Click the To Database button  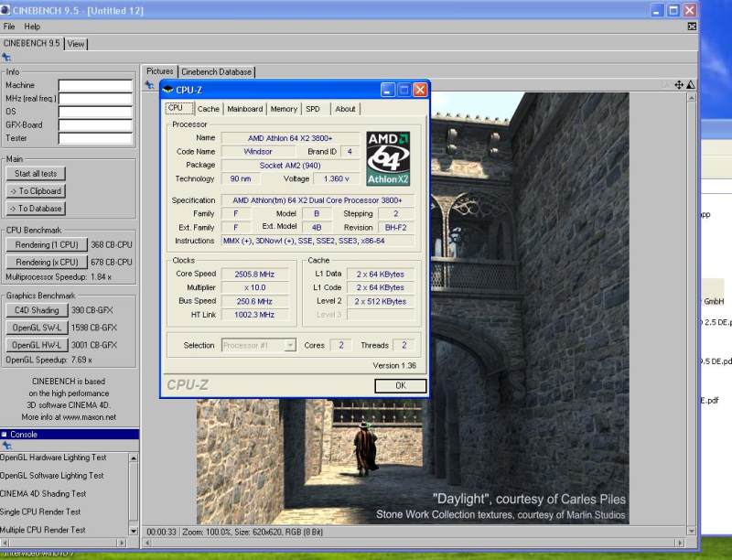click(36, 209)
